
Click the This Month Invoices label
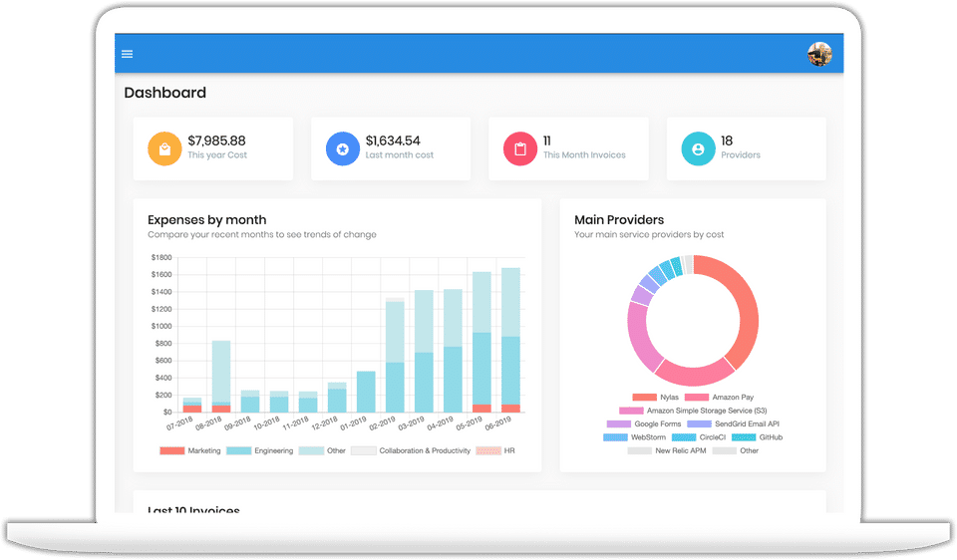(584, 154)
